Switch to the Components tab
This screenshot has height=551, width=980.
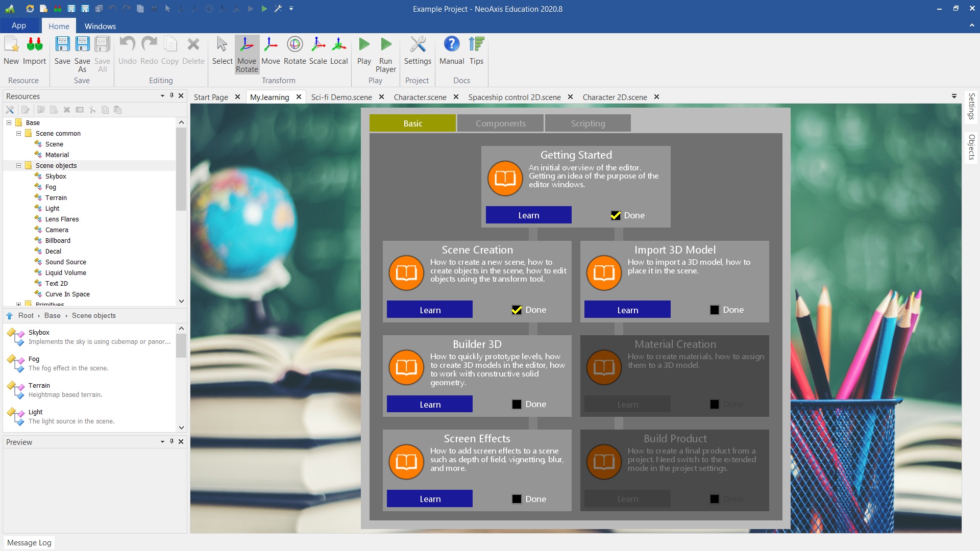[500, 123]
